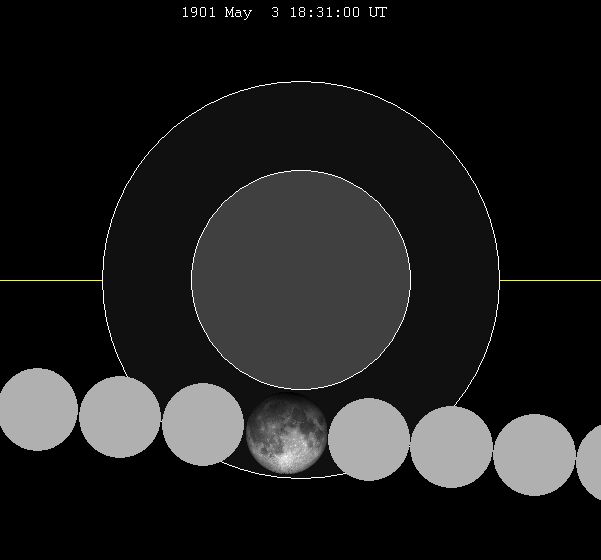Viewport: 601px width, 560px height.
Task: Select the "UT" label in the title
Action: (x=378, y=13)
